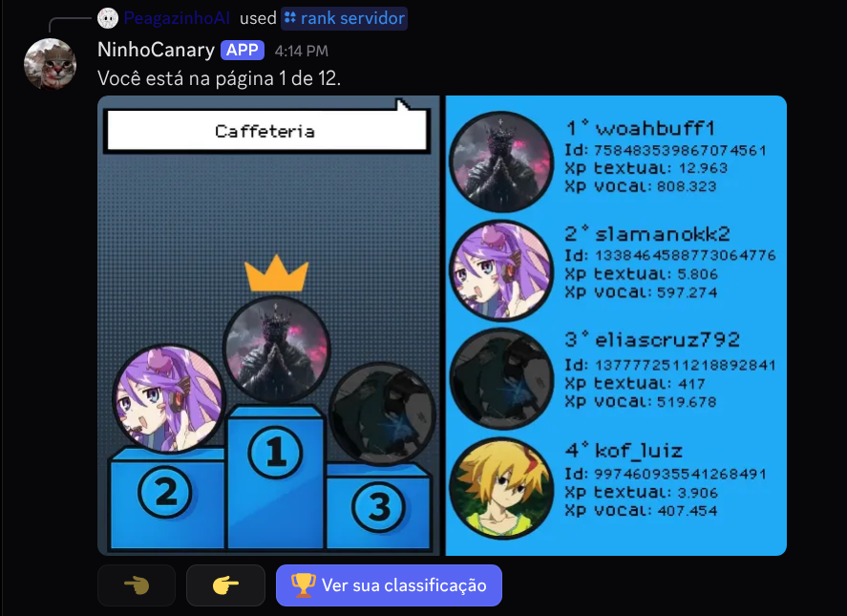Click the APP badge next to NinhoCanary
Screen dimensions: 847x616
pos(242,51)
